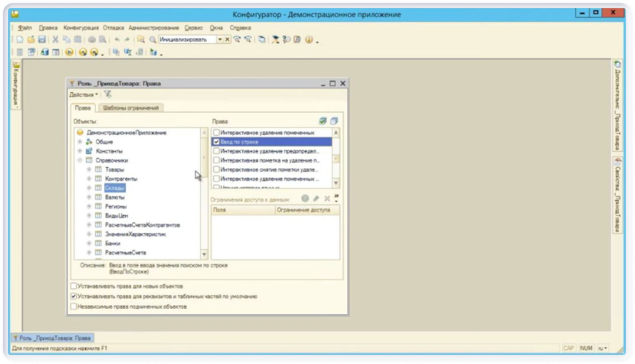635x364 pixels.
Task: Click the uncheck-all rights icon above rights list
Action: point(334,121)
